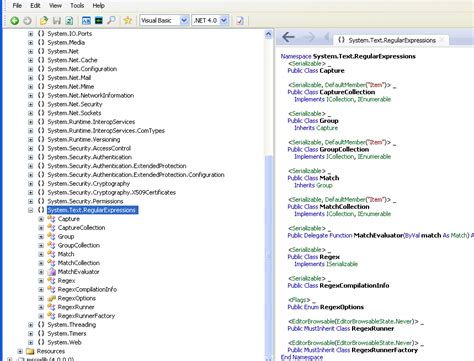The width and height of the screenshot is (474, 361).
Task: Click the CaptureCollection class icon
Action: (x=51, y=228)
